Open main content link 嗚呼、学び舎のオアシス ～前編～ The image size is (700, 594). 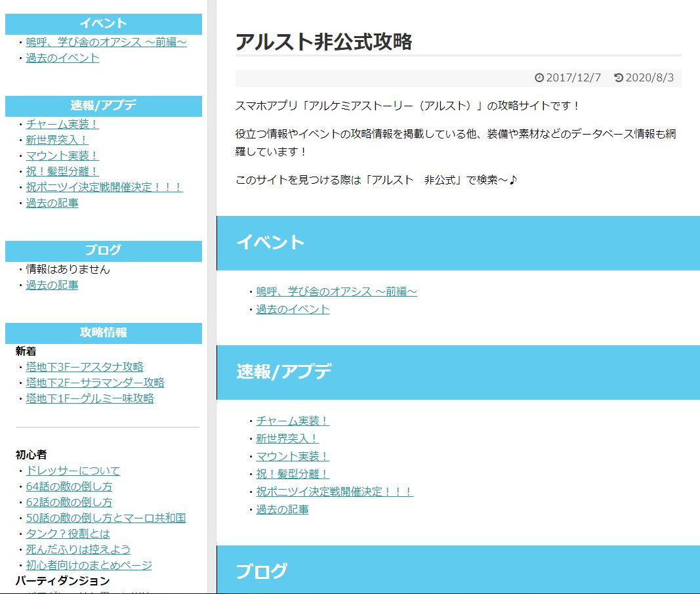337,291
